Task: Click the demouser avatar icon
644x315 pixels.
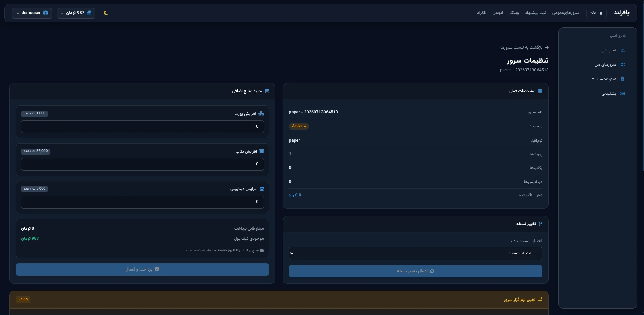Action: (45, 13)
